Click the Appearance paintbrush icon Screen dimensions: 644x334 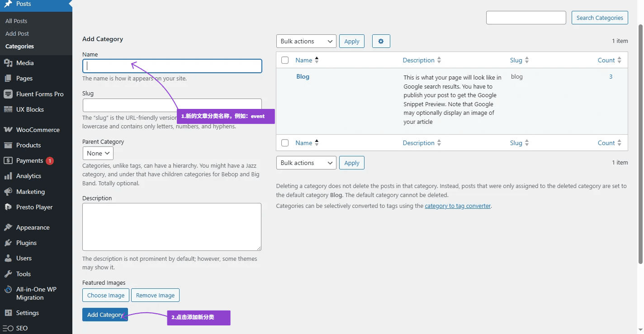coord(8,228)
